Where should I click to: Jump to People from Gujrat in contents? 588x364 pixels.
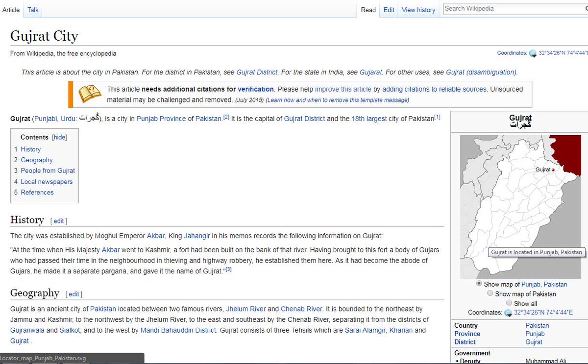tap(48, 170)
